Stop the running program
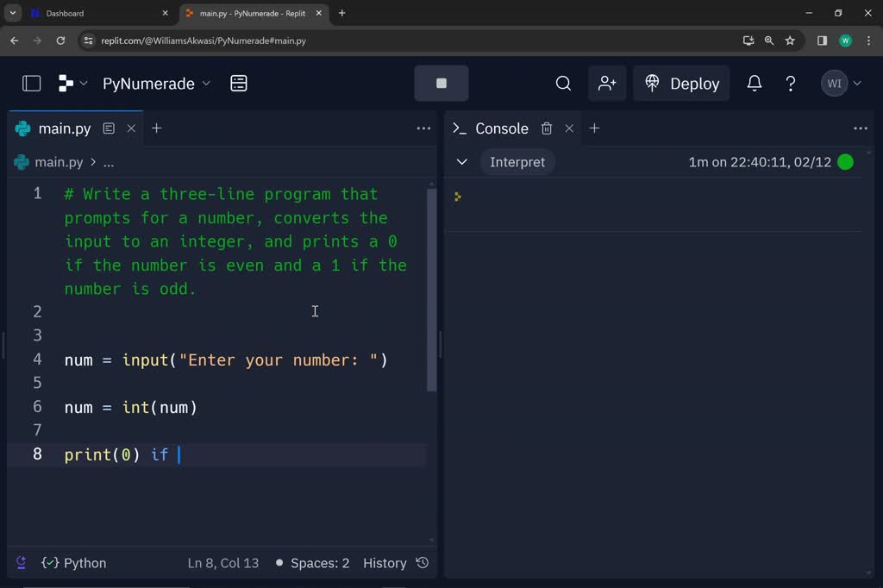This screenshot has height=588, width=883. (x=441, y=84)
